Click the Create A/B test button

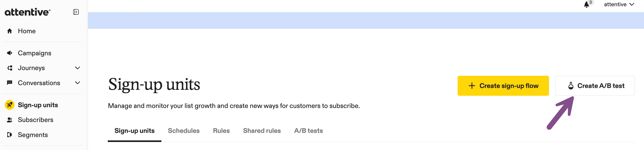[595, 86]
